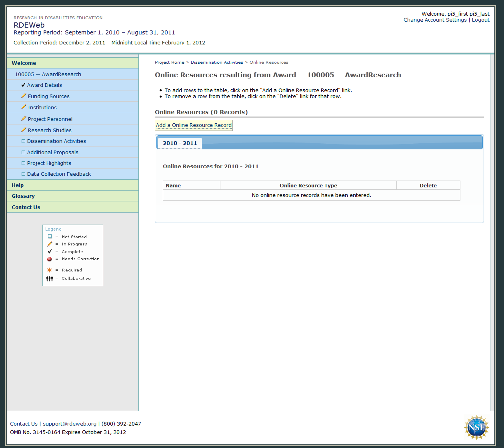This screenshot has height=448, width=504.
Task: Open Project Personnel section
Action: point(50,119)
